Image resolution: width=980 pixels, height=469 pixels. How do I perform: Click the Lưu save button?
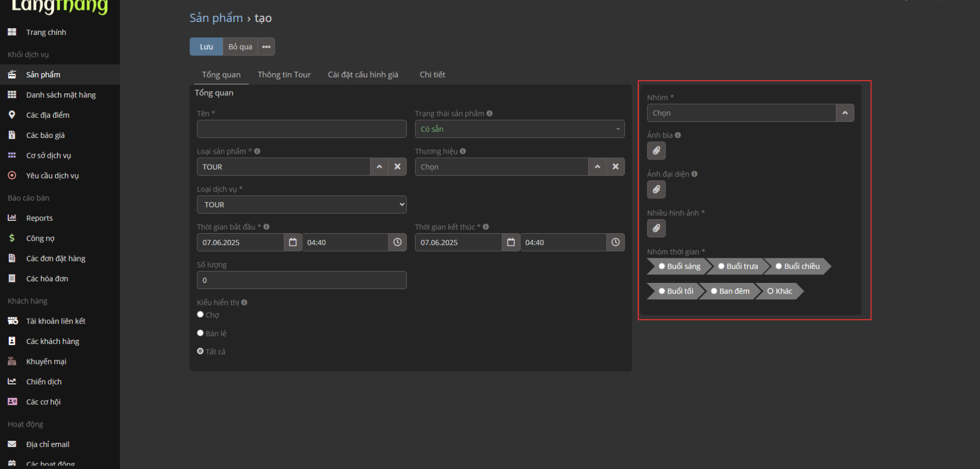click(206, 47)
